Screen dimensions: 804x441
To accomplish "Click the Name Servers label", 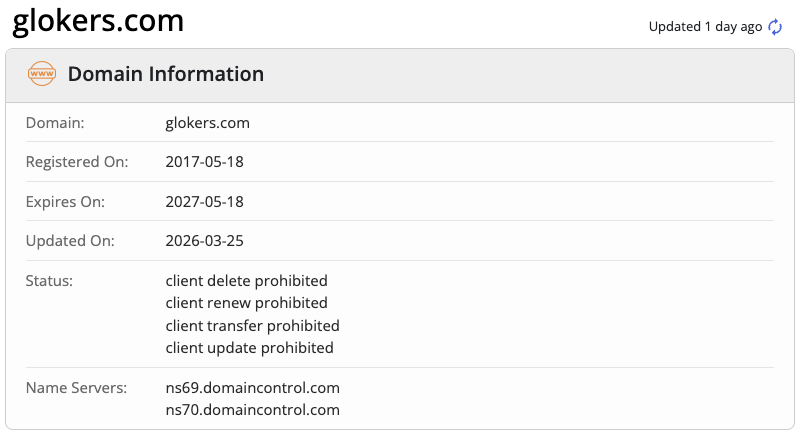I will click(x=76, y=387).
